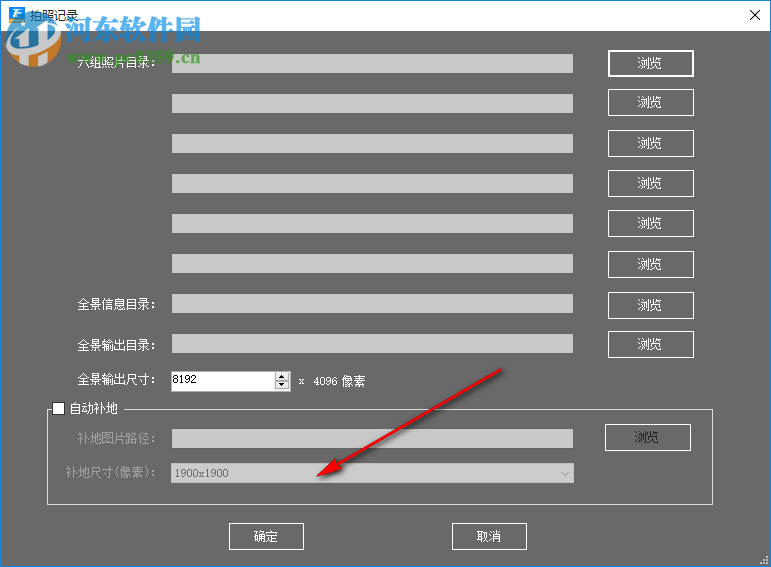
Task: Click the first 六组照片目录 path field
Action: 372,63
